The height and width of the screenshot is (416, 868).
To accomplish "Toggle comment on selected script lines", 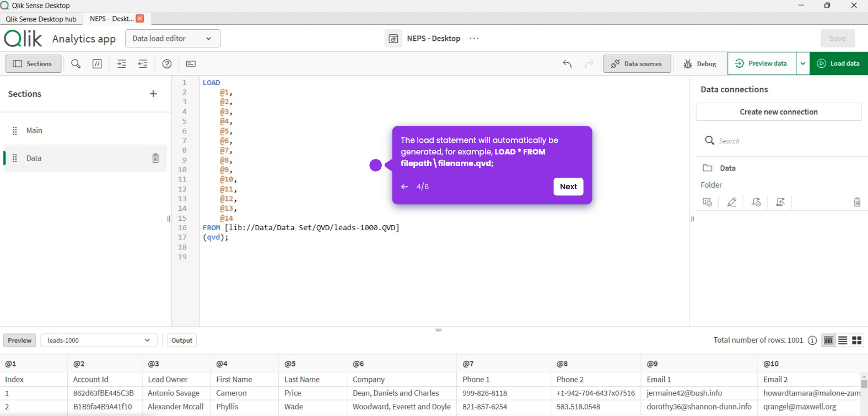I will (97, 63).
